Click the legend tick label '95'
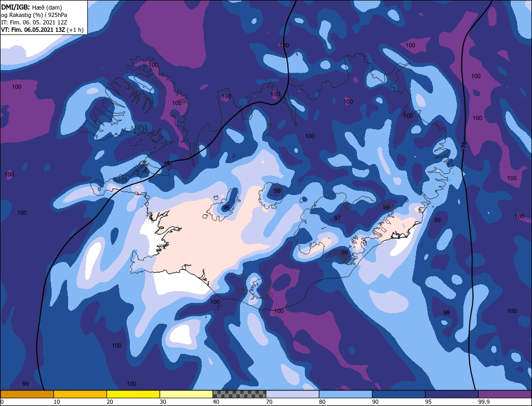This screenshot has width=532, height=406. (428, 402)
